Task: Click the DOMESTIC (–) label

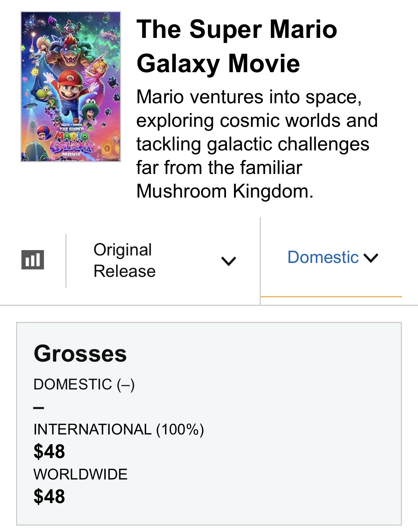Action: point(84,384)
